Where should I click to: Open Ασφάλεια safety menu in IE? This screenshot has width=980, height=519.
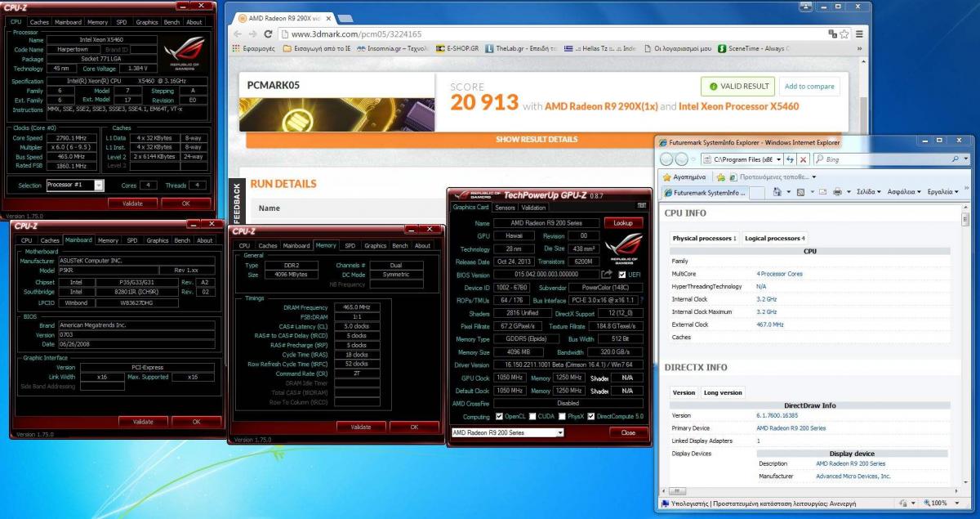pyautogui.click(x=904, y=192)
